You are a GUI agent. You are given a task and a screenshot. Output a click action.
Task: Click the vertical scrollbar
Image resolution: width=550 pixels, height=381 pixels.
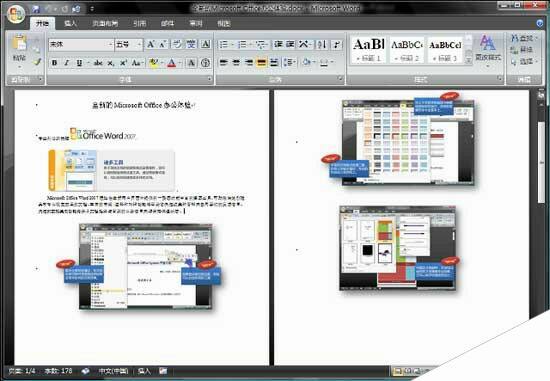pos(542,196)
